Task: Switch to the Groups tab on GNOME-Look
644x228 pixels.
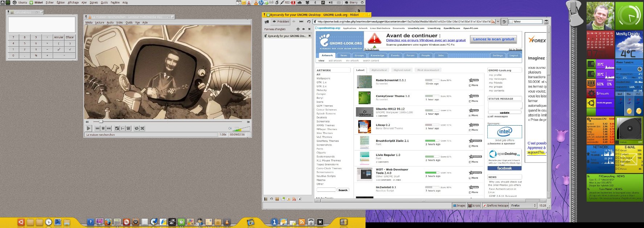Action: click(359, 55)
